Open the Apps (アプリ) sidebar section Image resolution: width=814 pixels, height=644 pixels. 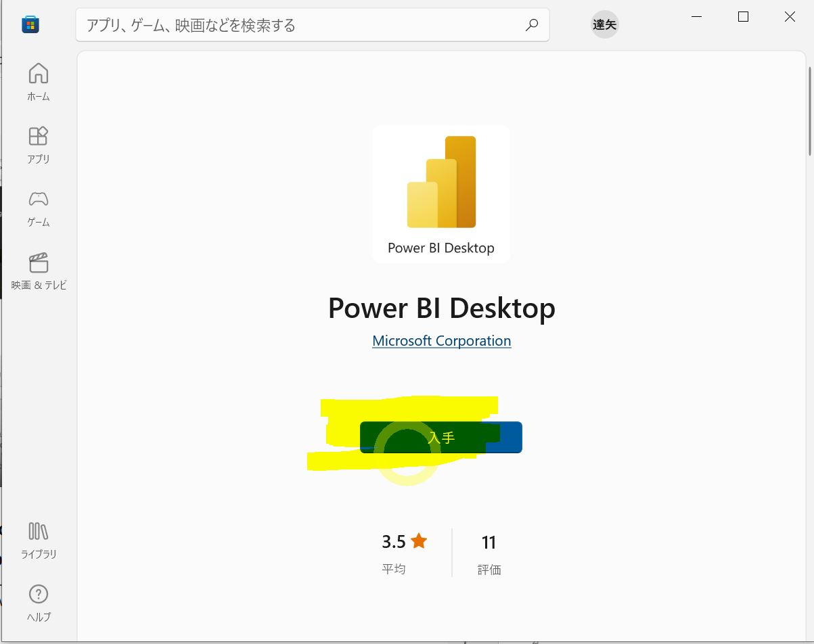pos(39,145)
